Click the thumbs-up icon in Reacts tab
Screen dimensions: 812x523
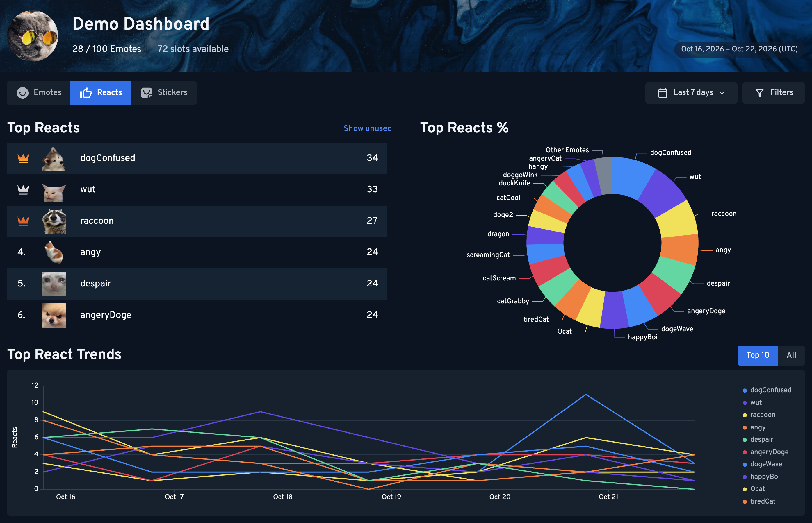tap(86, 93)
